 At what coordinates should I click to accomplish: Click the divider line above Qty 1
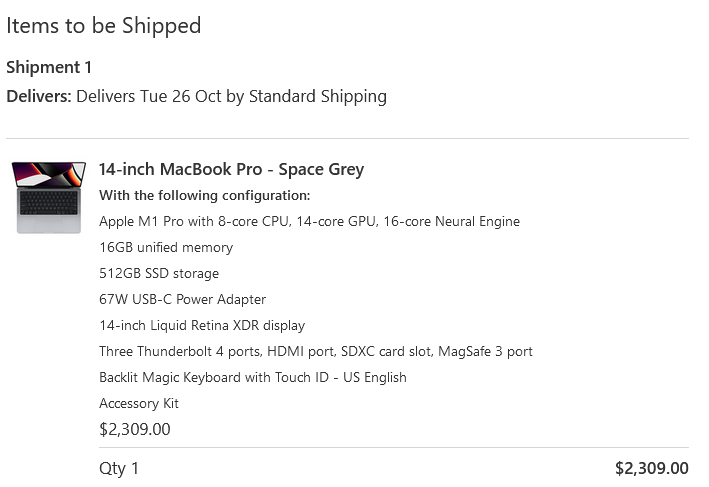tap(393, 448)
